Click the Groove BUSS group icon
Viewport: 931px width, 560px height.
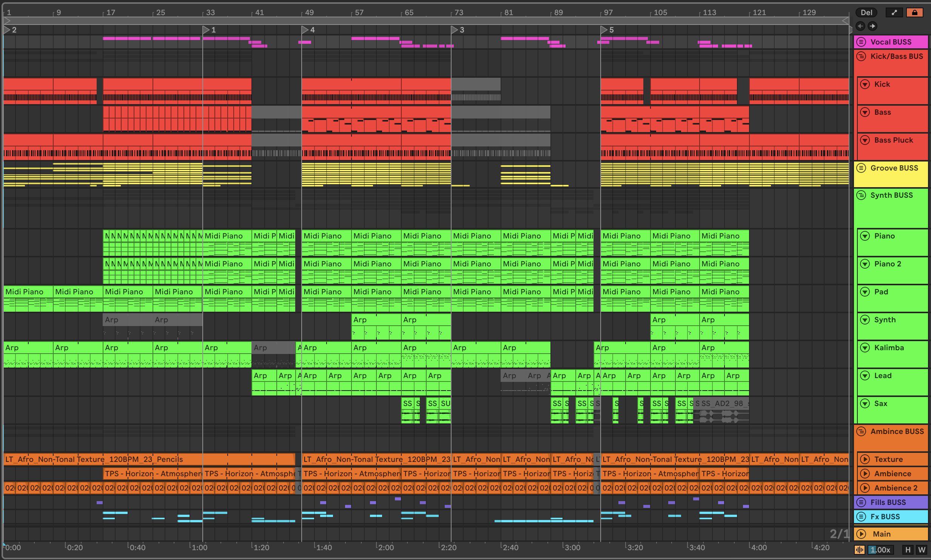click(861, 168)
